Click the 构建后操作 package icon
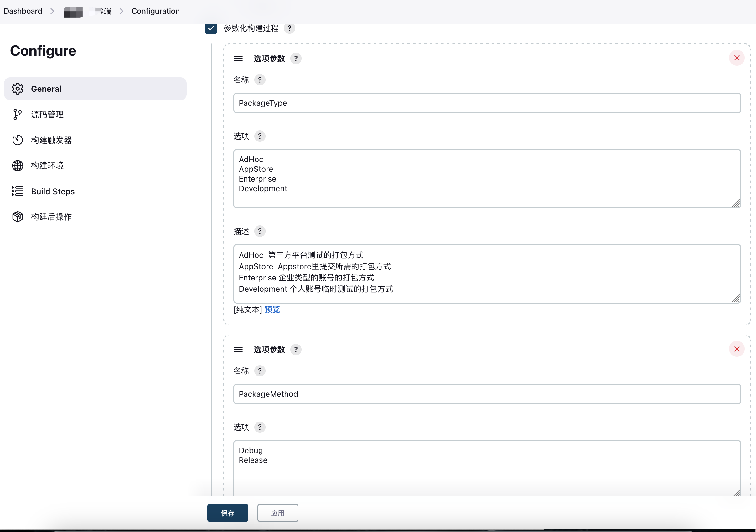The height and width of the screenshot is (532, 756). 18,217
